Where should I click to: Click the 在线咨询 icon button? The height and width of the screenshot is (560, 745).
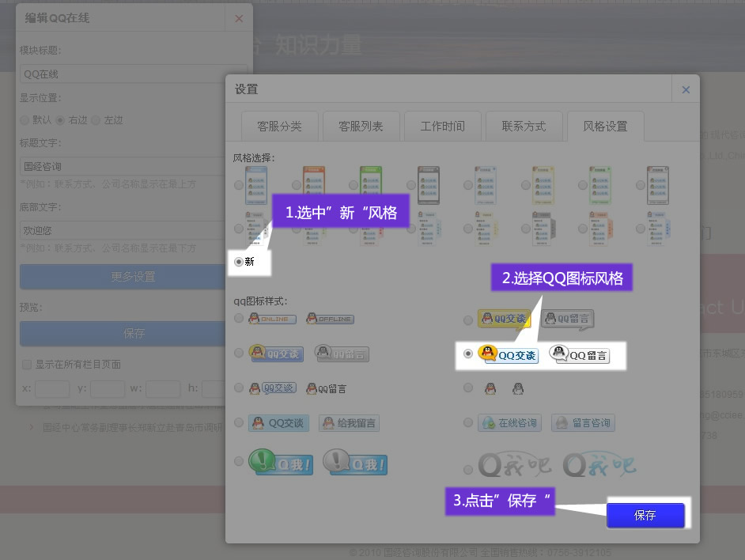click(x=509, y=423)
